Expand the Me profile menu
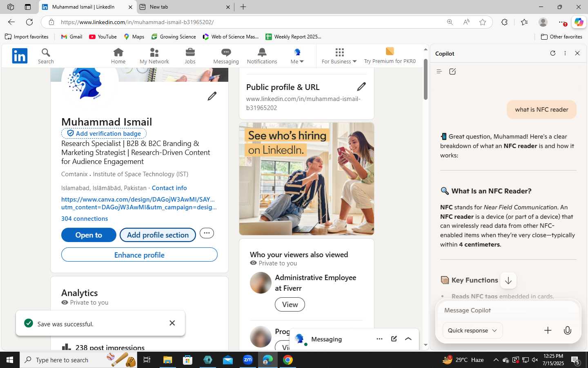Image resolution: width=588 pixels, height=368 pixels. point(297,56)
